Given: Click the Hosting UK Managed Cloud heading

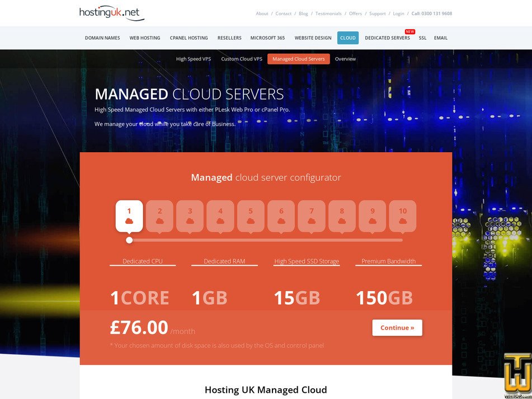Looking at the screenshot, I should pos(266,390).
